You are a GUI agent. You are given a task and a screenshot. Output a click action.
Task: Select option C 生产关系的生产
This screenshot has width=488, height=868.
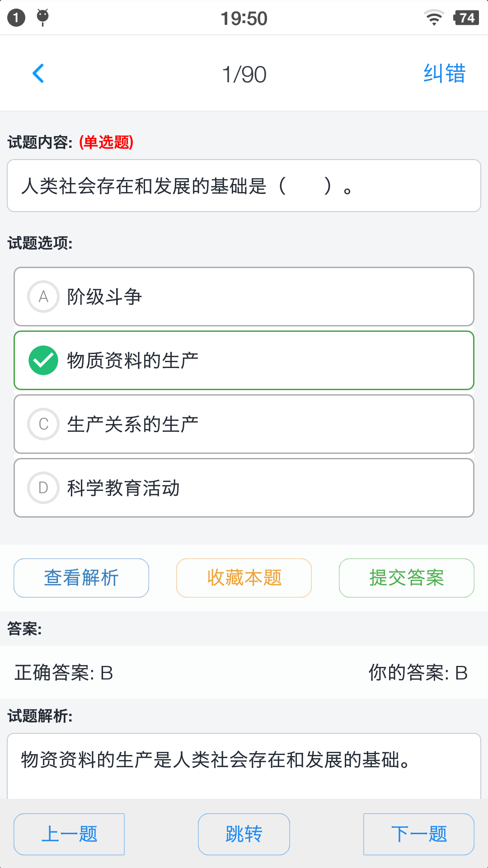[244, 424]
